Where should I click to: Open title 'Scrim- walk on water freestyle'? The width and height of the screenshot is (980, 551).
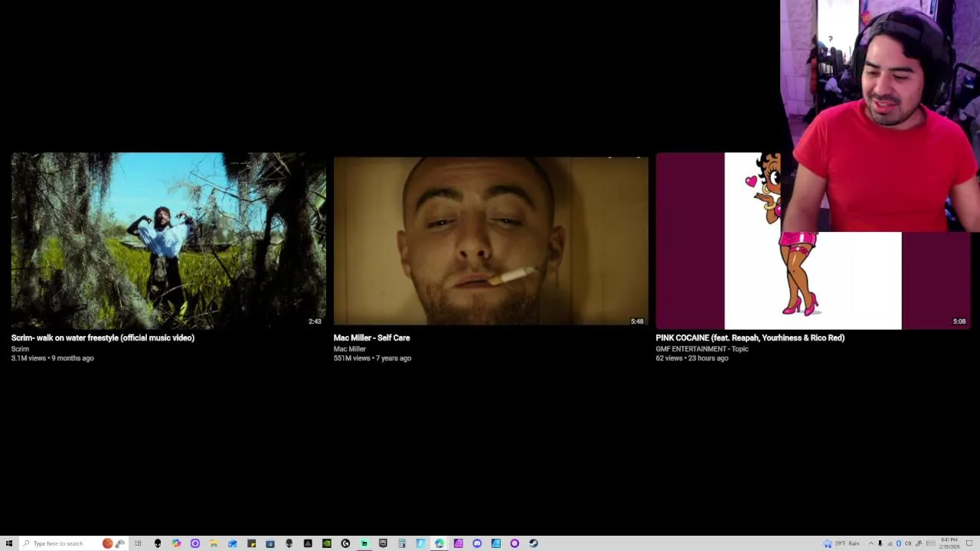click(x=103, y=337)
